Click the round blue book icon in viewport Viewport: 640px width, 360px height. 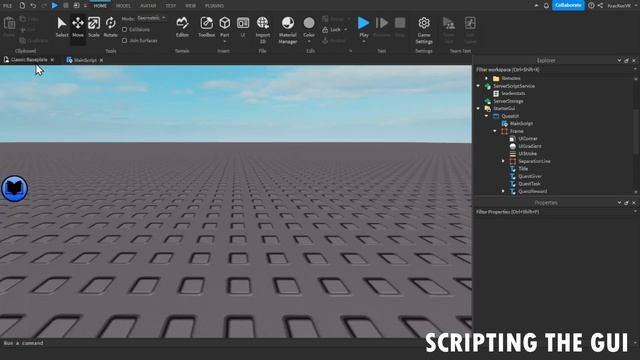(x=15, y=189)
